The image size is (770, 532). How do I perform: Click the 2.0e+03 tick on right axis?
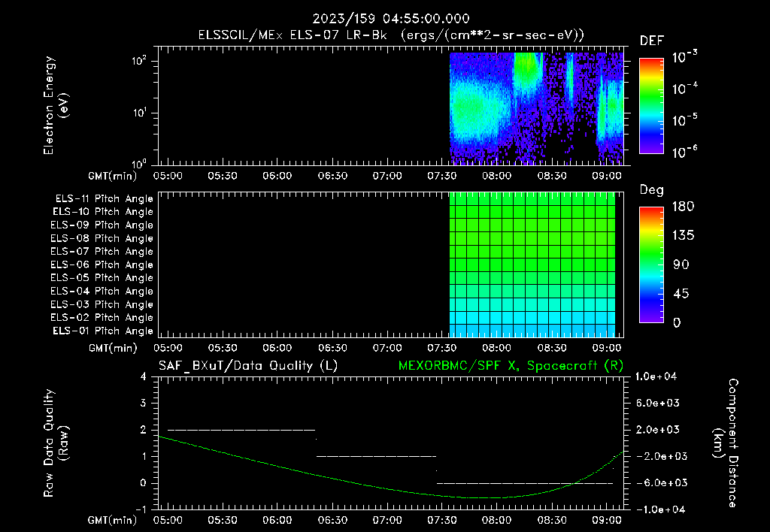(657, 429)
